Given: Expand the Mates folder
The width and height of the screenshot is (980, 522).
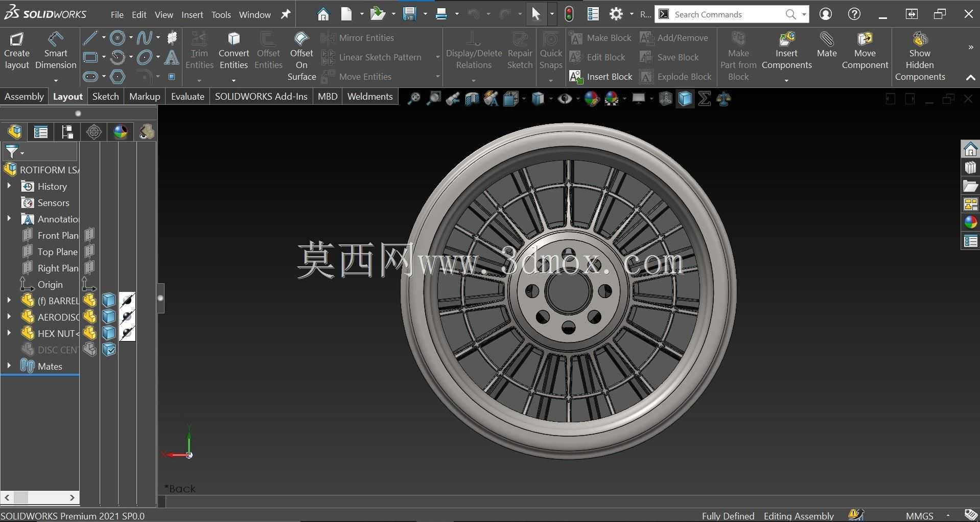Looking at the screenshot, I should point(9,366).
